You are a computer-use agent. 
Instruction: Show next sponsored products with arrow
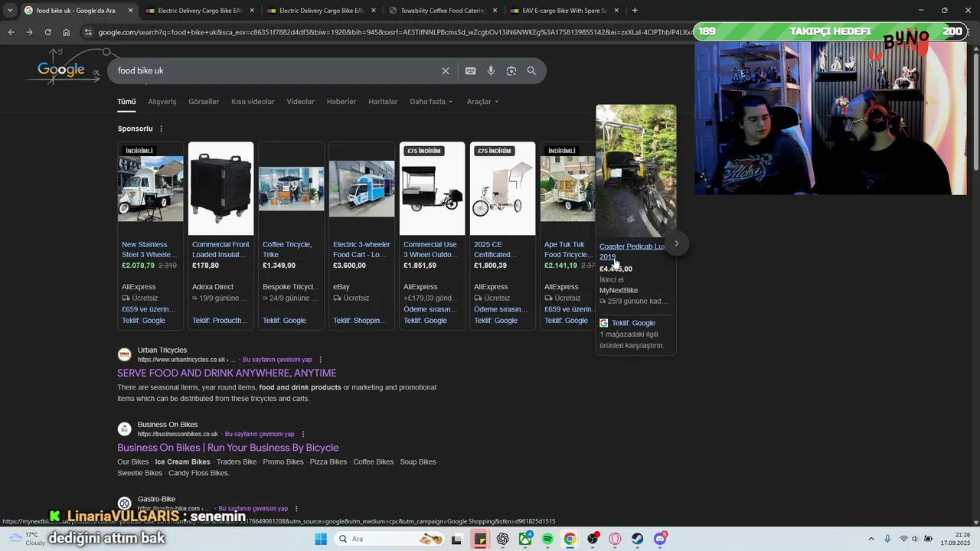(x=676, y=243)
